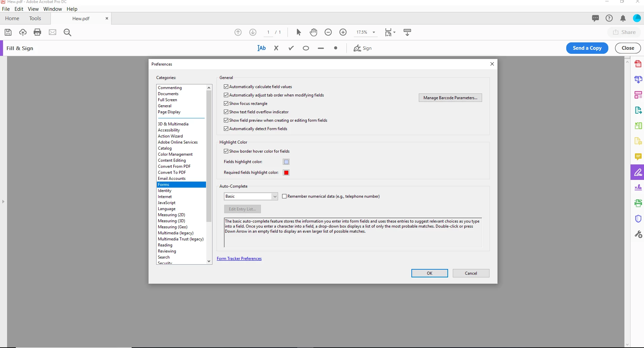Toggle Automatically detect Form fields
The width and height of the screenshot is (644, 348).
(226, 129)
